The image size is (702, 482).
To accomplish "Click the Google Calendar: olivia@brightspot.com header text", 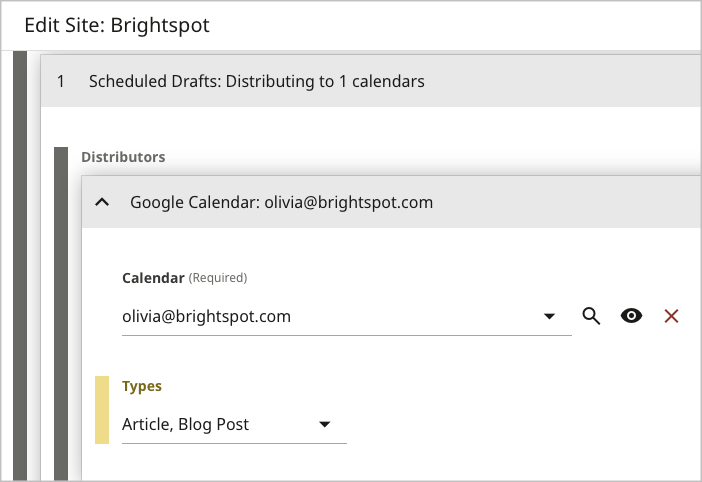I will [x=282, y=202].
